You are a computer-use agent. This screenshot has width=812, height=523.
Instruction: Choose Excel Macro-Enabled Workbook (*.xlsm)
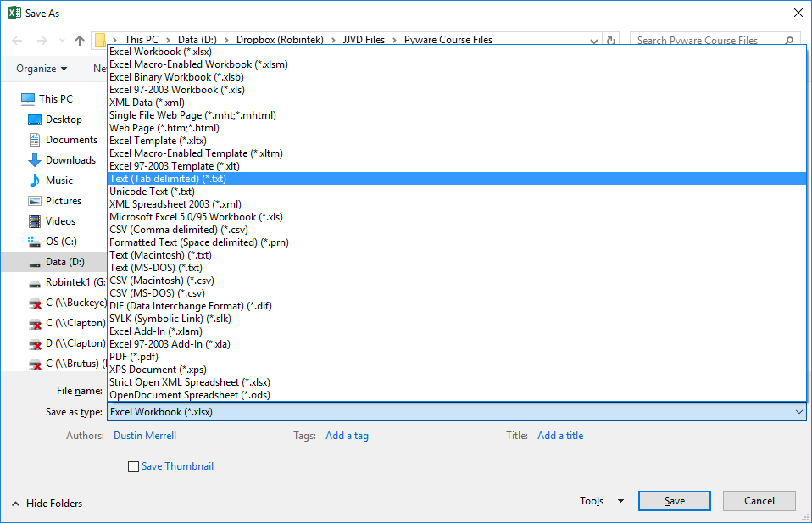[x=457, y=64]
